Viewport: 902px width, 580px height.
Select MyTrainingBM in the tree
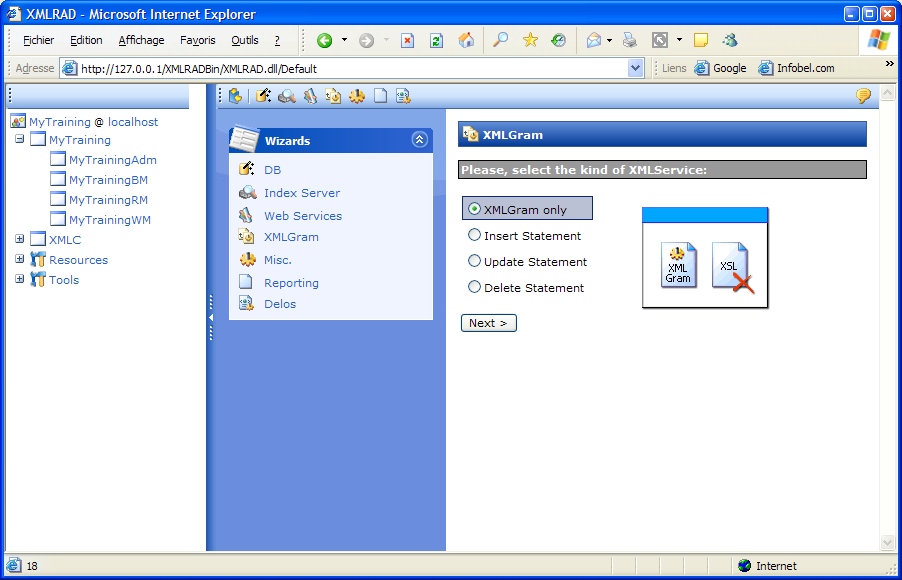(108, 180)
